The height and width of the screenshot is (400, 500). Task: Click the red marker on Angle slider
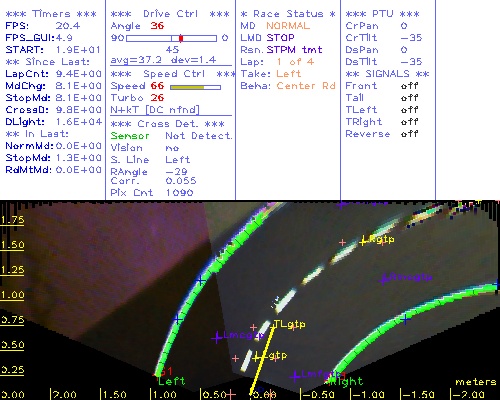(181, 38)
